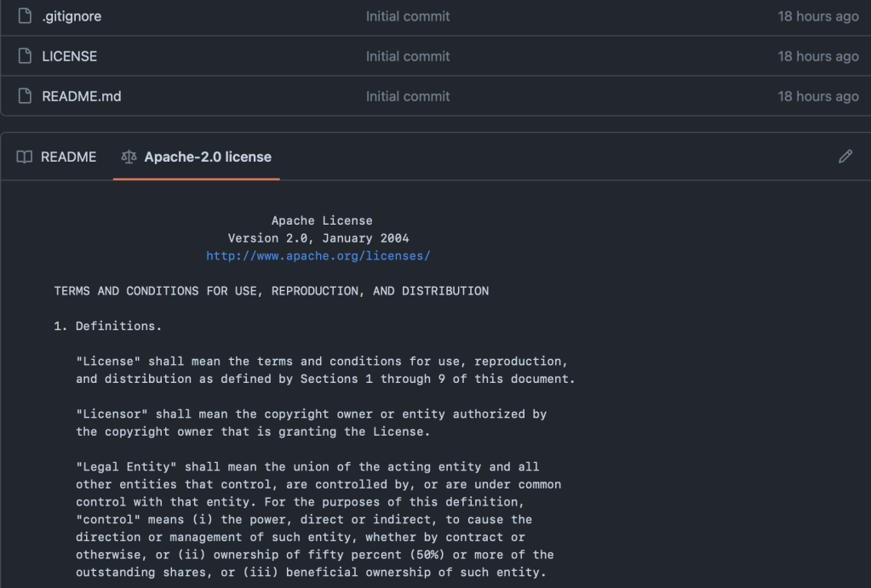Click Initial commit next to .gitignore
This screenshot has height=588, width=871.
(408, 15)
